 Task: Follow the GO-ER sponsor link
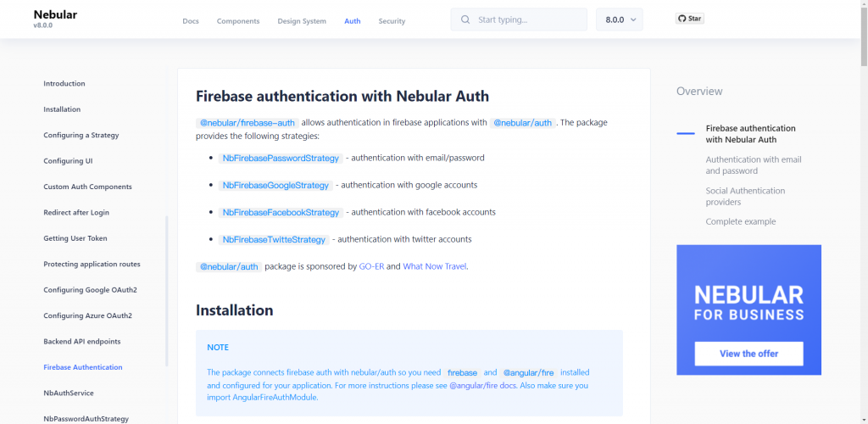(x=371, y=266)
